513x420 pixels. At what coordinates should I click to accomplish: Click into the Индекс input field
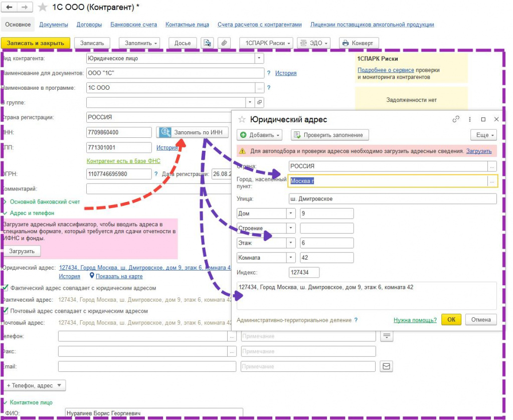[x=304, y=272]
